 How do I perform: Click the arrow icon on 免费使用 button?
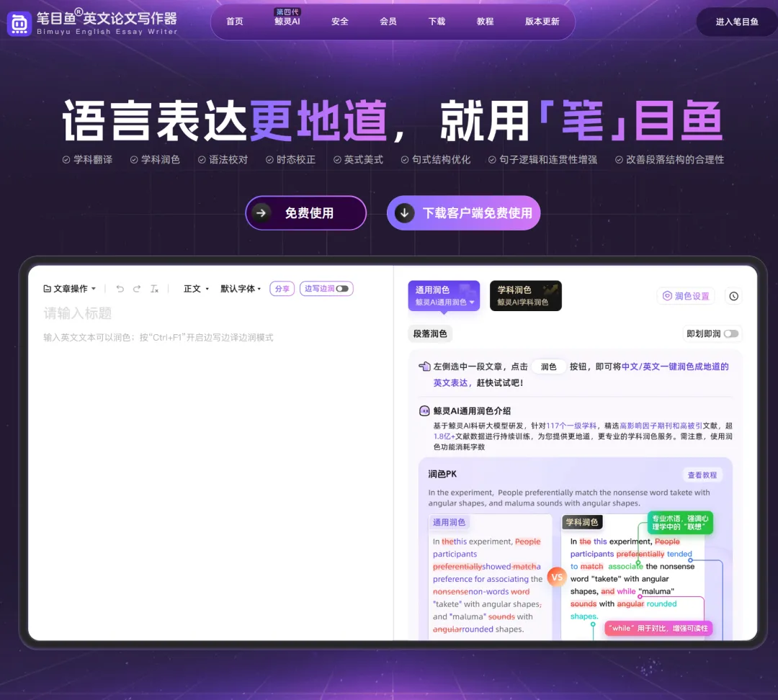pos(261,213)
